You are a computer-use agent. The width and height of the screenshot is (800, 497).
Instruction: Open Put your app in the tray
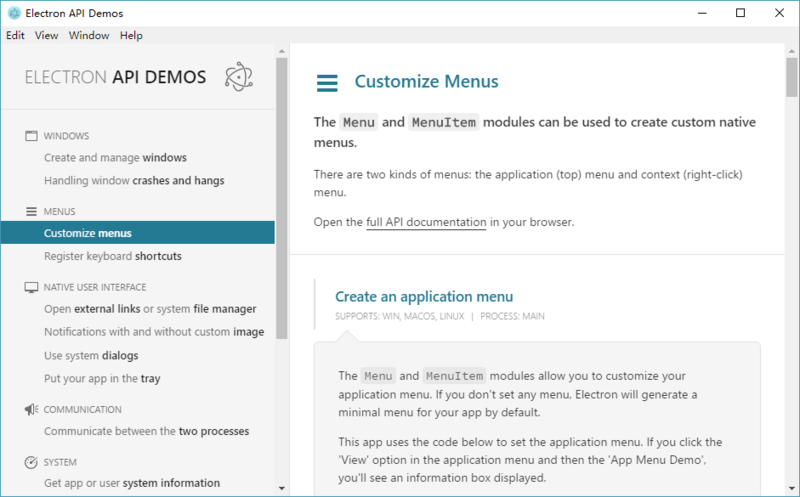coord(102,379)
